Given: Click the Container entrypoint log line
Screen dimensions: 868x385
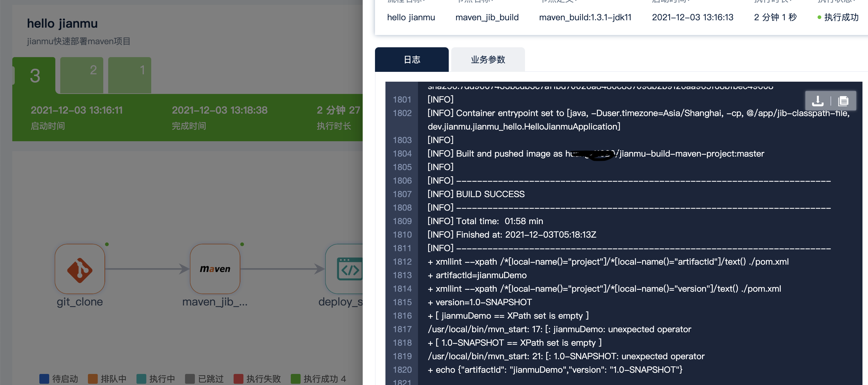Looking at the screenshot, I should (x=638, y=120).
